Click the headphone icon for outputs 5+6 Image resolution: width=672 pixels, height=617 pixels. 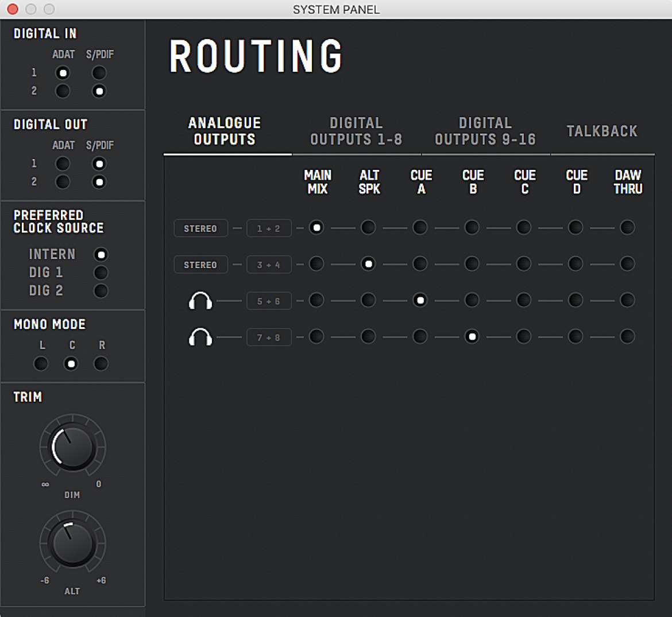coord(200,301)
